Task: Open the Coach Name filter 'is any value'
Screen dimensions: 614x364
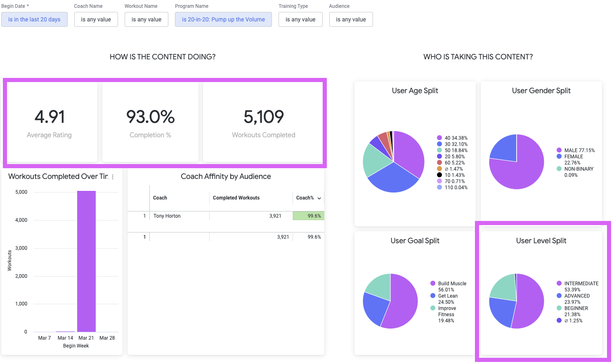Action: tap(96, 19)
